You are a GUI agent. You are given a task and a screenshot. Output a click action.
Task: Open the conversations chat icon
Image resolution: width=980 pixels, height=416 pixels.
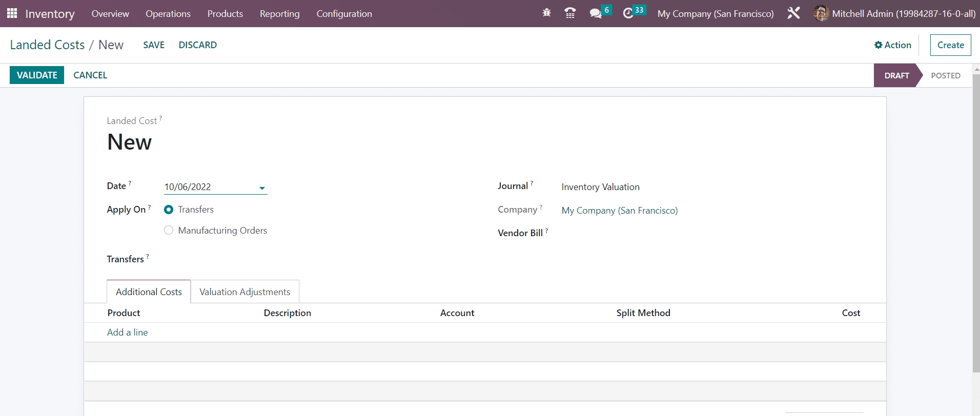click(x=596, y=13)
